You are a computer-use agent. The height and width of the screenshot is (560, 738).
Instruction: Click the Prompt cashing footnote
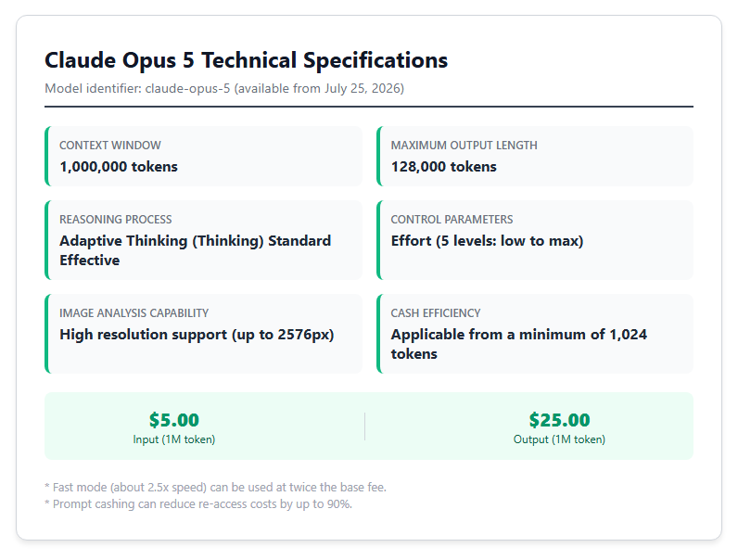coord(198,504)
